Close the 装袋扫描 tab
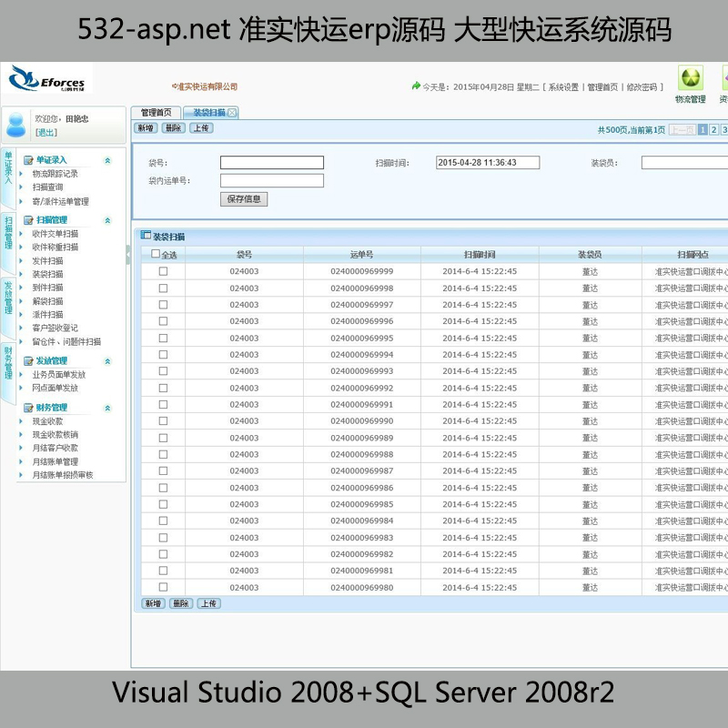Screen dimensions: 728x728 tap(232, 113)
